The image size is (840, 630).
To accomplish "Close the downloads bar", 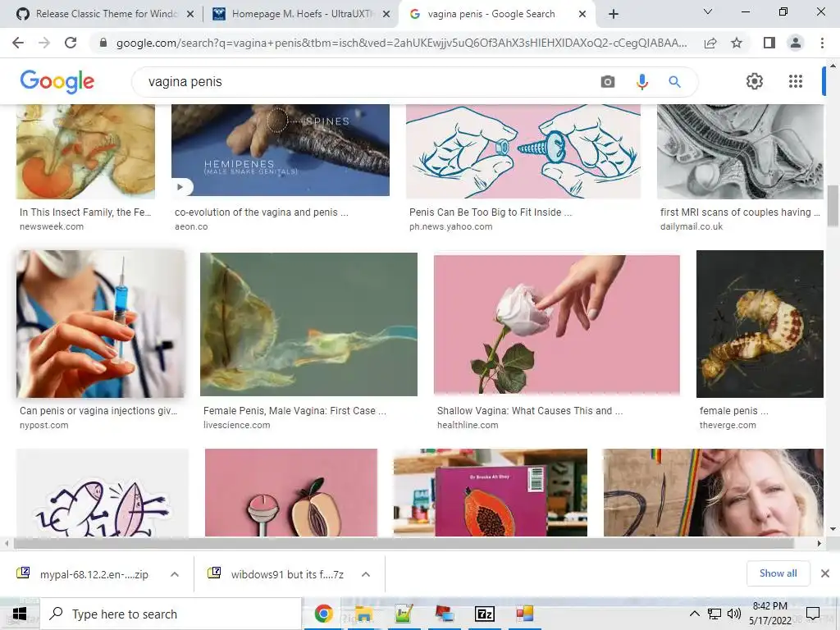I will (x=825, y=573).
